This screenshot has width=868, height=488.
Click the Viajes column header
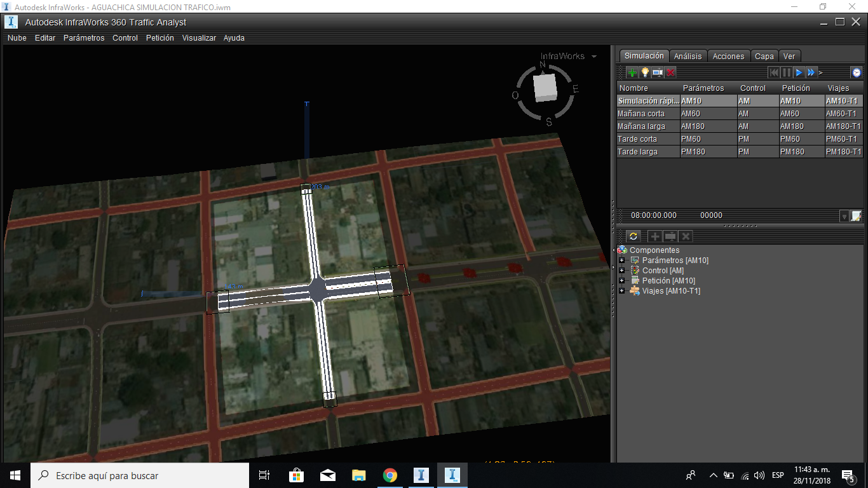844,88
